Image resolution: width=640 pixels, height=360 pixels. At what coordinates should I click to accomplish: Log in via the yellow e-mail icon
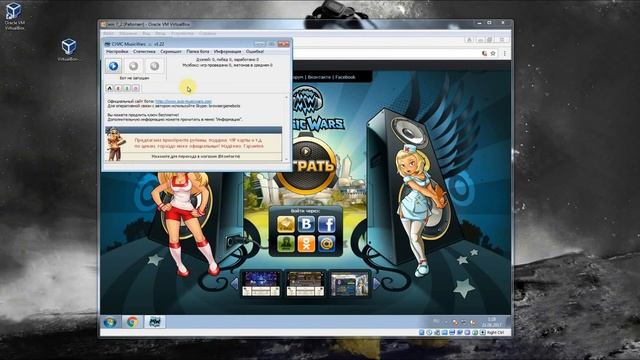click(x=286, y=224)
